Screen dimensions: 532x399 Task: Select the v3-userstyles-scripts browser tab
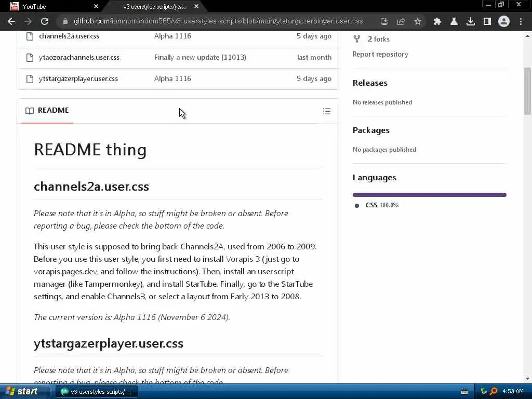(x=154, y=6)
